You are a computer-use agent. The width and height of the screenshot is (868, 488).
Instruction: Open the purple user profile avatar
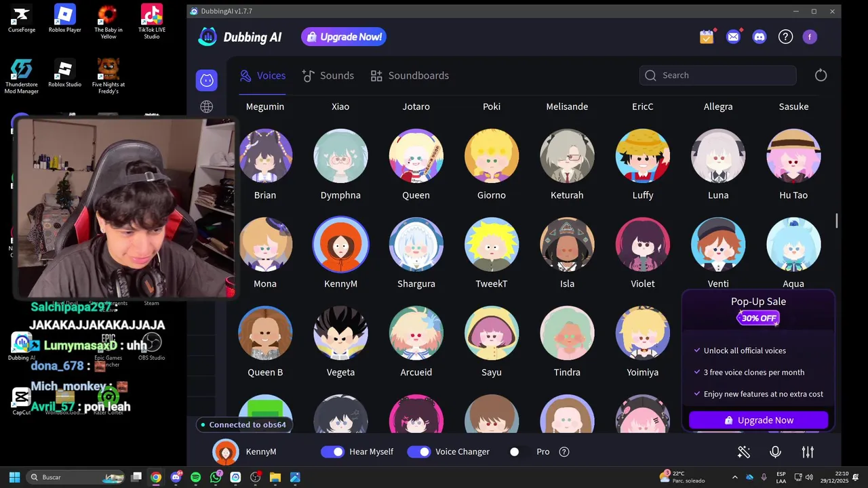click(x=810, y=37)
